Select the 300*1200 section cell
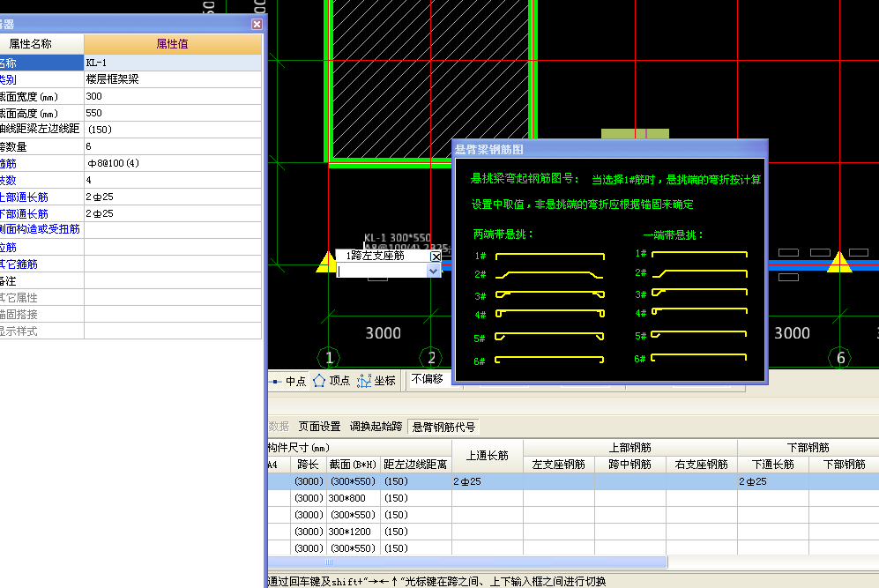The width and height of the screenshot is (879, 588). [353, 532]
